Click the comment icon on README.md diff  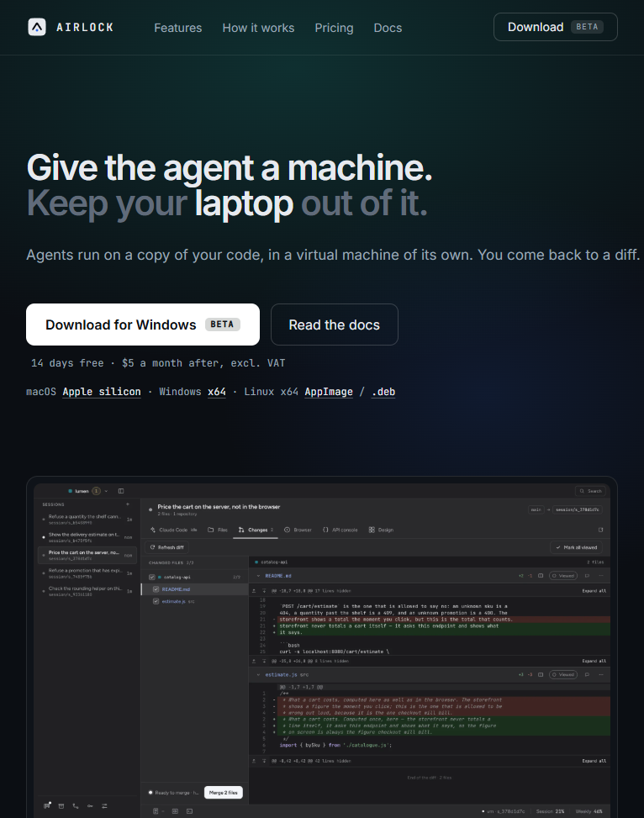[x=587, y=576]
